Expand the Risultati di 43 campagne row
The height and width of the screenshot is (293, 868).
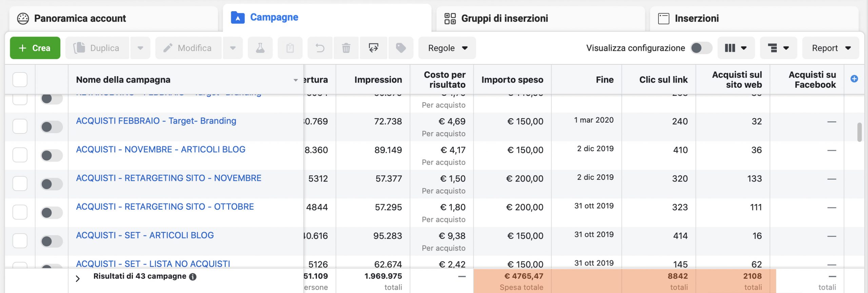point(78,278)
